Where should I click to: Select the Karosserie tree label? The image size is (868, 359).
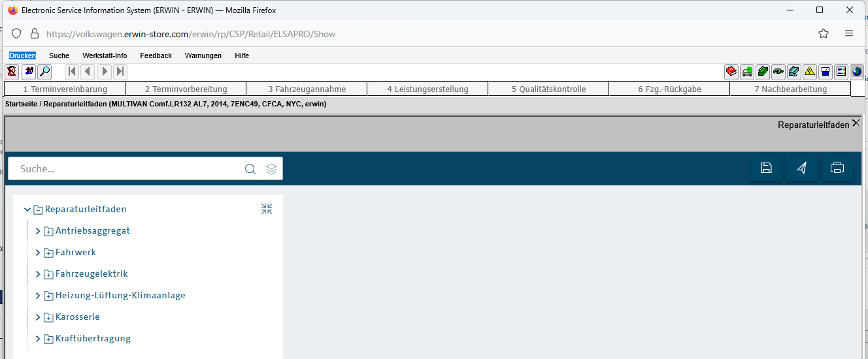(78, 317)
